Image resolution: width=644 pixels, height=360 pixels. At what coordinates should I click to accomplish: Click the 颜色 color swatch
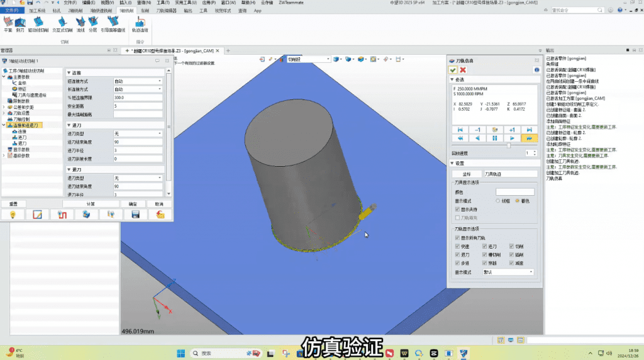(x=514, y=191)
